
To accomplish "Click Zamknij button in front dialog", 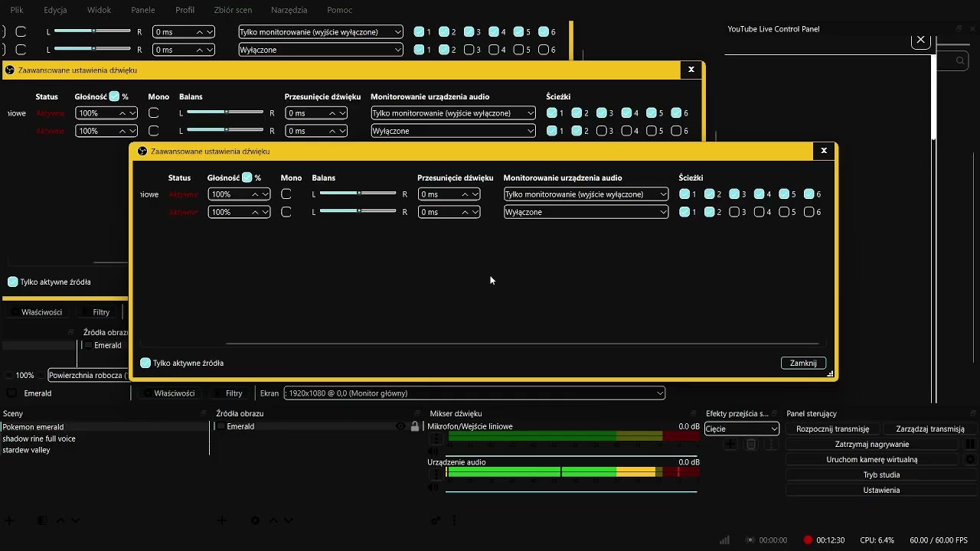I will pos(803,363).
